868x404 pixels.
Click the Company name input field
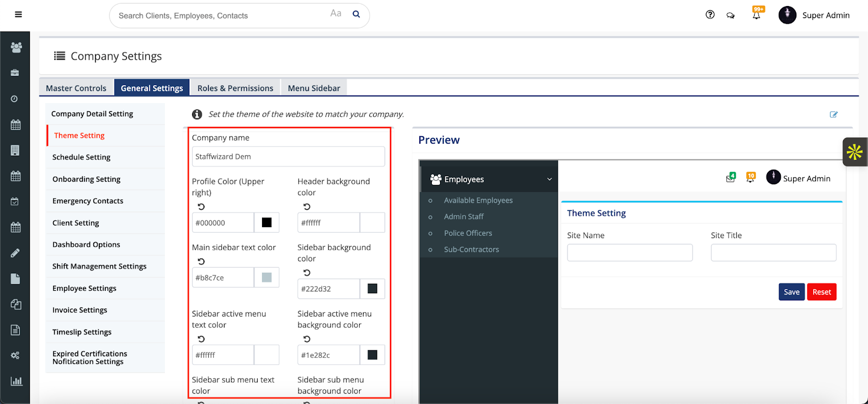click(288, 157)
